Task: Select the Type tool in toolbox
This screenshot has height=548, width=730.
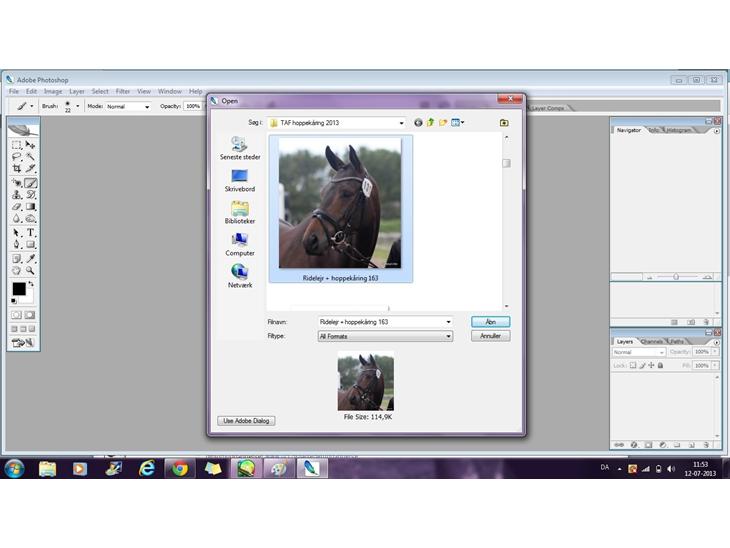Action: (31, 232)
